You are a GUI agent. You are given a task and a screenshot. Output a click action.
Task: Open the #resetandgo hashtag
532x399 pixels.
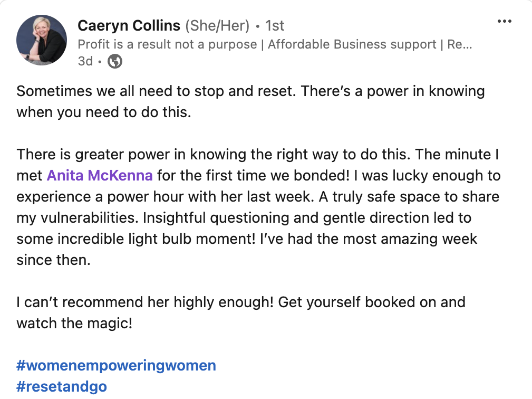[62, 386]
